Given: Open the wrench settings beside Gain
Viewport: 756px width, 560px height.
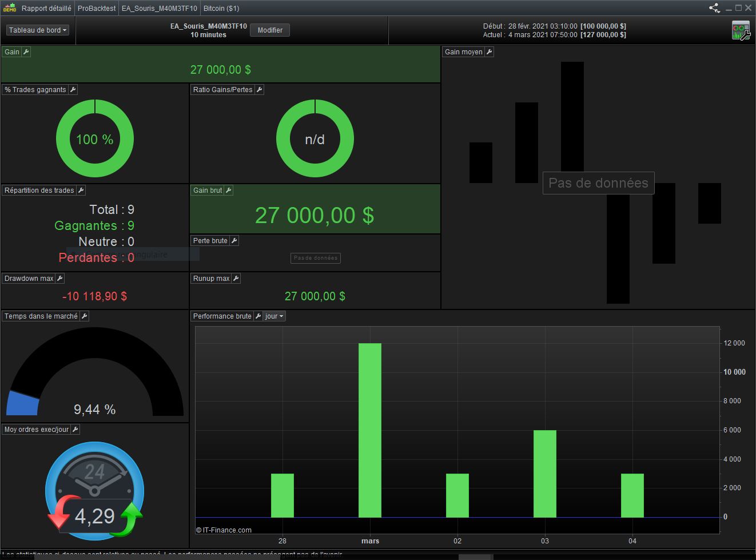Looking at the screenshot, I should coord(26,52).
